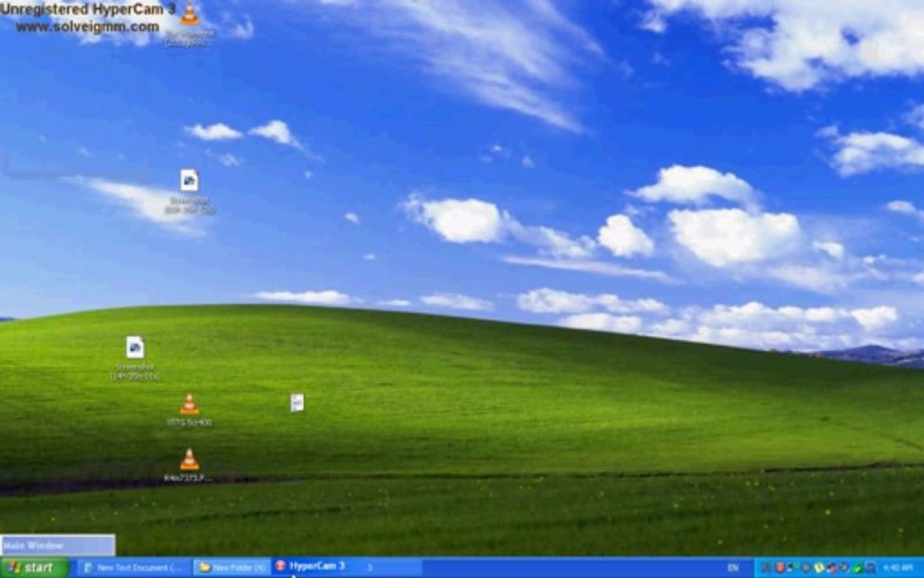Image resolution: width=924 pixels, height=578 pixels.
Task: Select the Screenshot (14h…) file icon
Action: click(135, 358)
